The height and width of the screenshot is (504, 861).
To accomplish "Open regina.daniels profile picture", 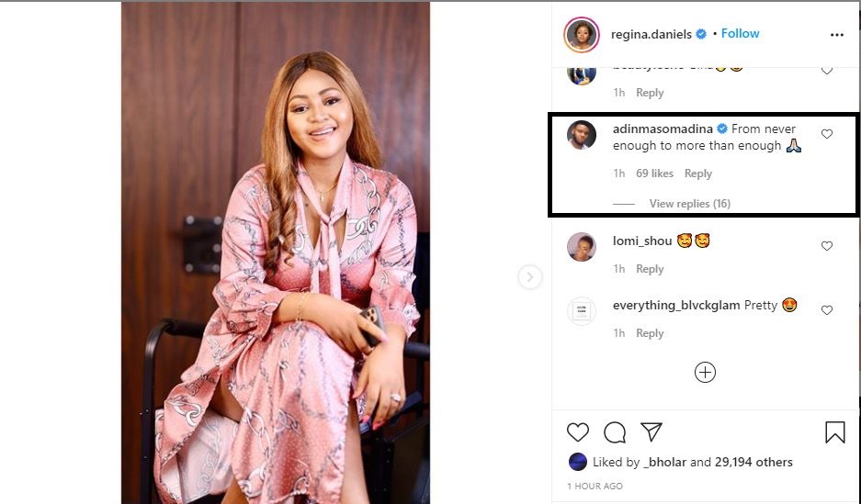I will tap(582, 35).
